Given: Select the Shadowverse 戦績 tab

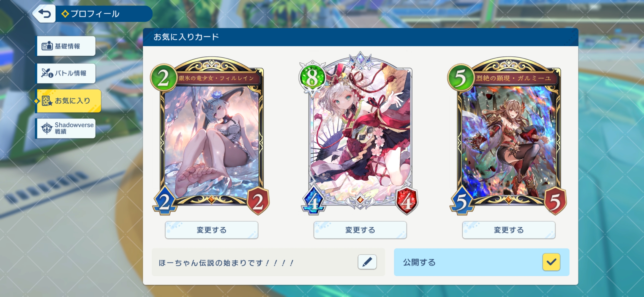Looking at the screenshot, I should [66, 128].
